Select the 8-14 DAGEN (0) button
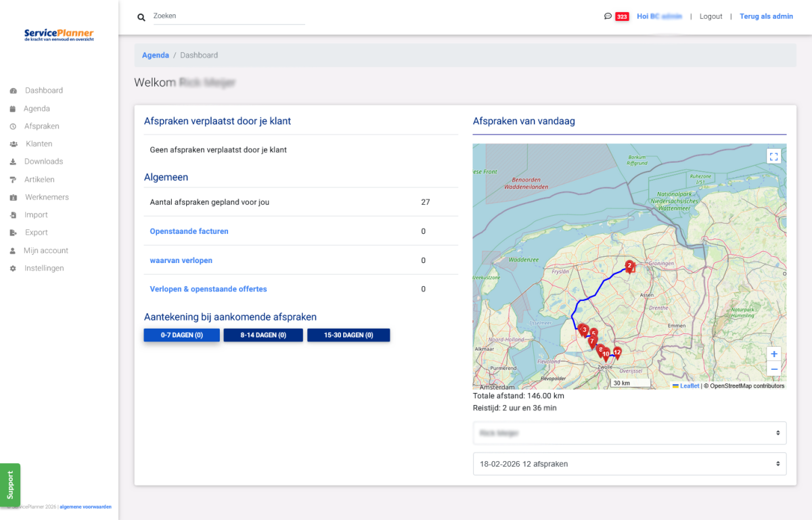 263,335
